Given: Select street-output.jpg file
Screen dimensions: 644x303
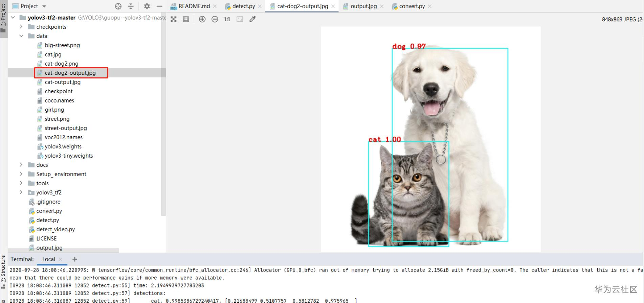Looking at the screenshot, I should pos(66,128).
